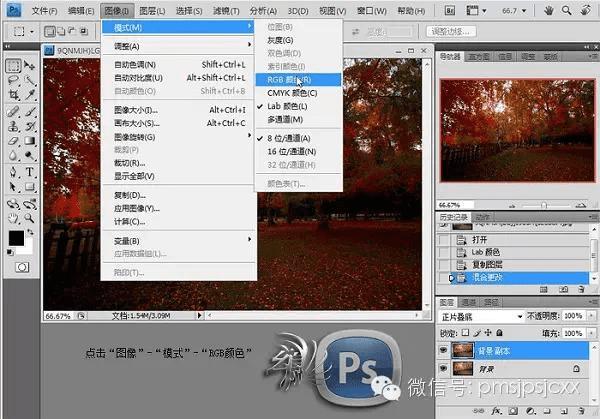Add a layer mask
This screenshot has height=419, width=600.
pyautogui.click(x=513, y=411)
